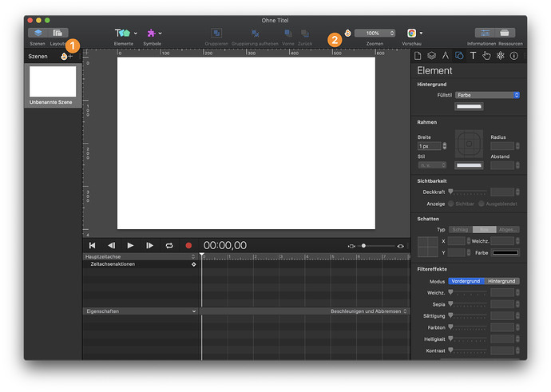
Task: Toggle the timeline loop playback button
Action: (x=169, y=246)
